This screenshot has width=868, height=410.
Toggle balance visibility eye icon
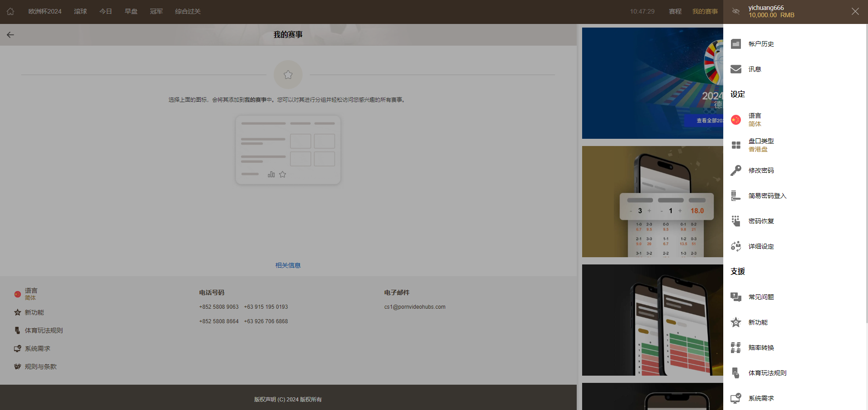[736, 11]
